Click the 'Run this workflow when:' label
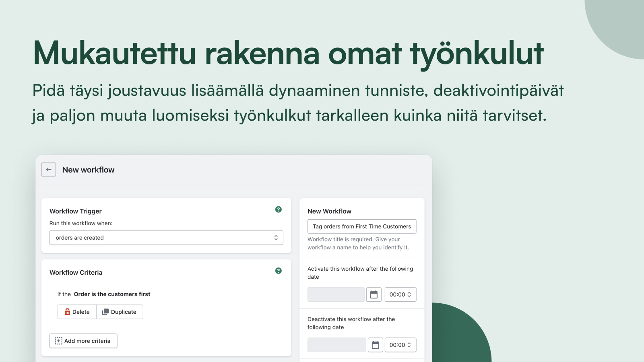 click(x=81, y=223)
